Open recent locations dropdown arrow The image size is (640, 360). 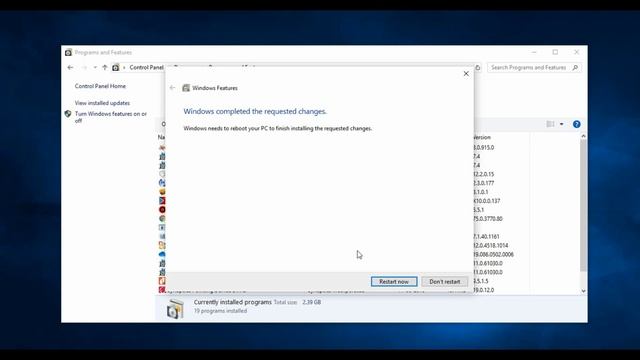click(x=95, y=67)
